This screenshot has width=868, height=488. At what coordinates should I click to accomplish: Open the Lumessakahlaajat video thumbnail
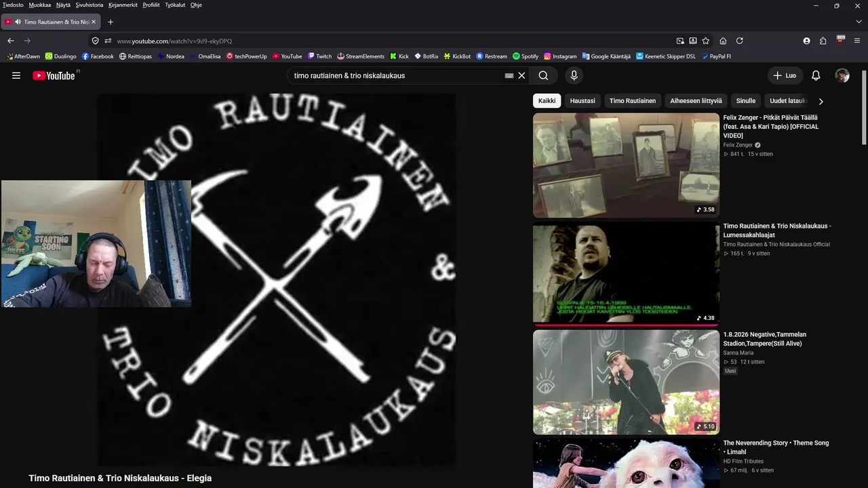(626, 274)
